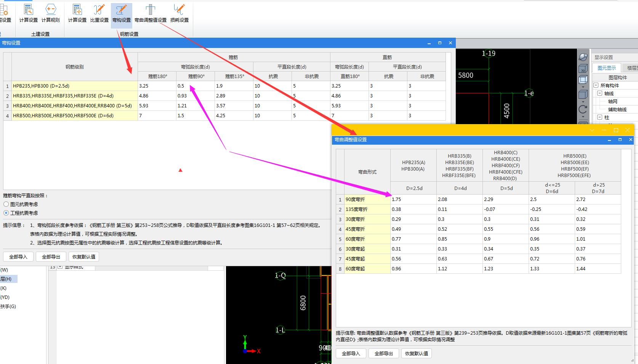Viewport: 638px width, 364px height.
Task: Expand the 显示样式 row toggle
Action: point(60,267)
